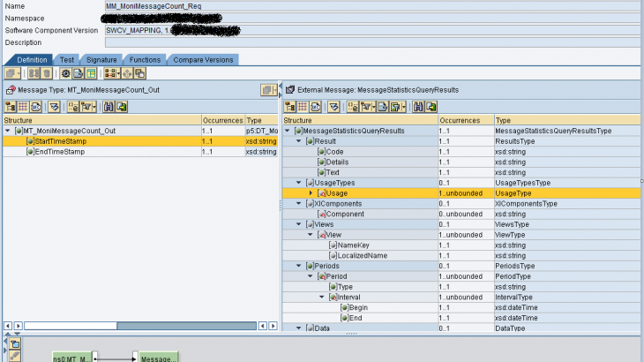Viewport: 644px width, 362px height.
Task: Open the Signature tab
Action: (x=101, y=59)
